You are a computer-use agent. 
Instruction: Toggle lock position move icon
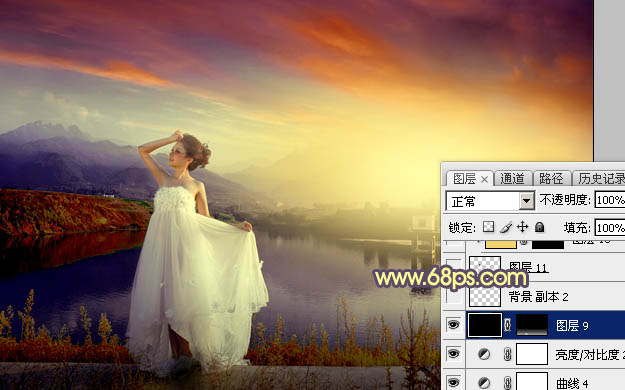pos(522,227)
